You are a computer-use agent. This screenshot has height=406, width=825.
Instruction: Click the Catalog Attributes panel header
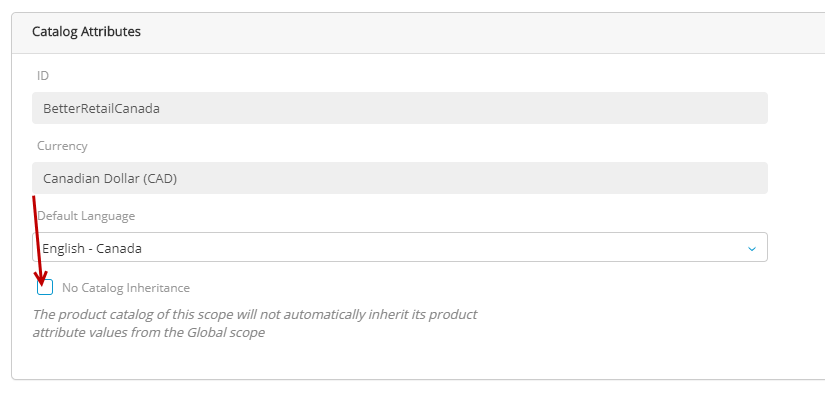point(400,32)
